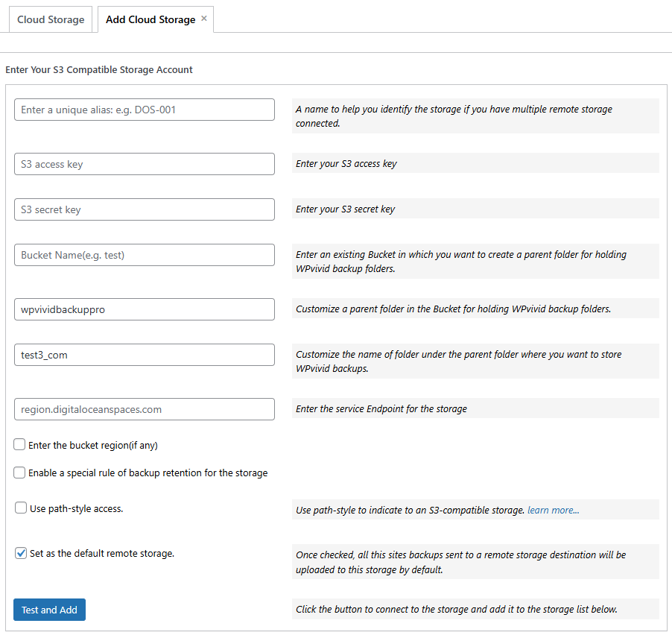Focus the S3 secret key field
The image size is (672, 635).
pyautogui.click(x=144, y=209)
